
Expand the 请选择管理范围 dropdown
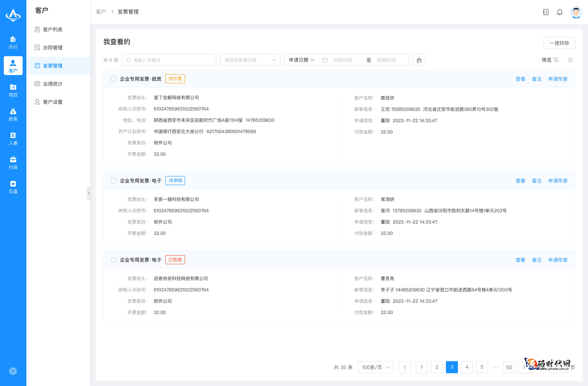point(250,60)
